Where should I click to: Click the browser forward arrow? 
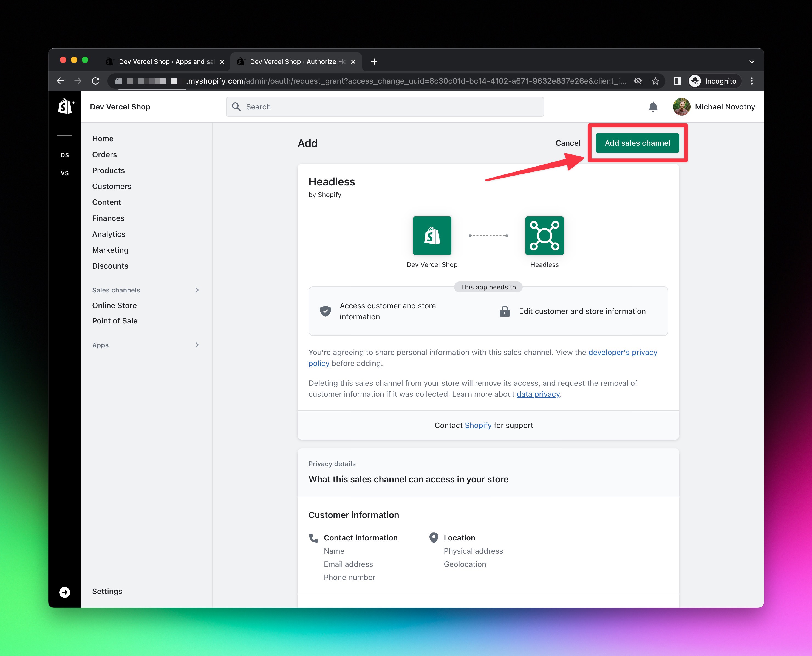(78, 81)
